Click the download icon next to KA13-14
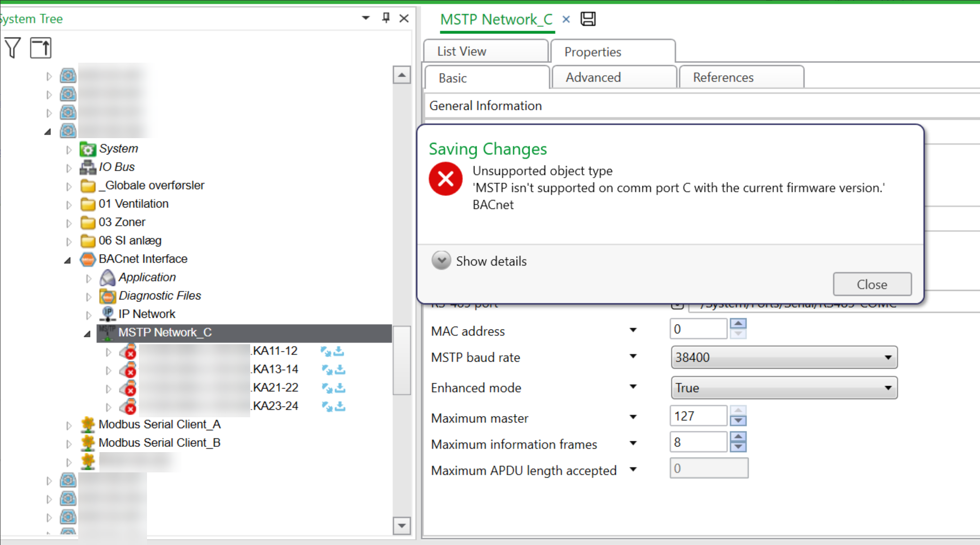980x545 pixels. pos(340,370)
